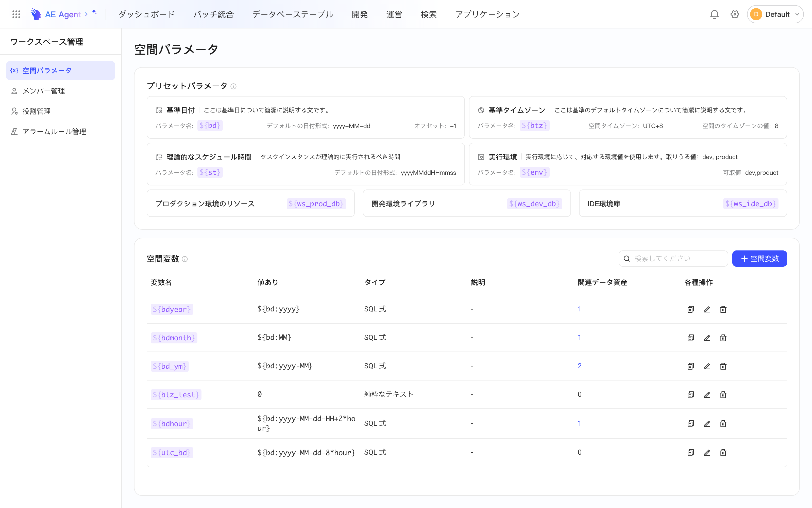Copy the ${utc_bd} variable row
The height and width of the screenshot is (508, 812).
click(690, 453)
